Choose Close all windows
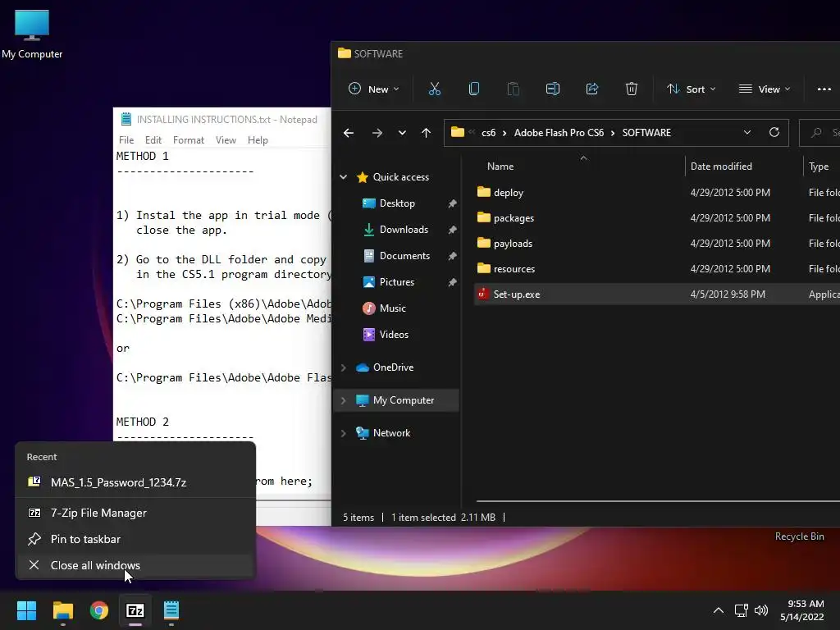Viewport: 840px width, 630px height. (135, 565)
